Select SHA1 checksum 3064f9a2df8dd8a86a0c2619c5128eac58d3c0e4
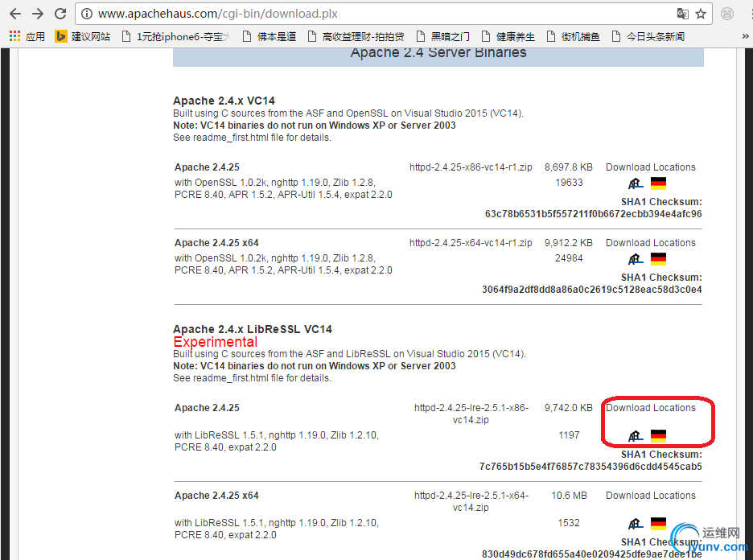 pos(591,290)
